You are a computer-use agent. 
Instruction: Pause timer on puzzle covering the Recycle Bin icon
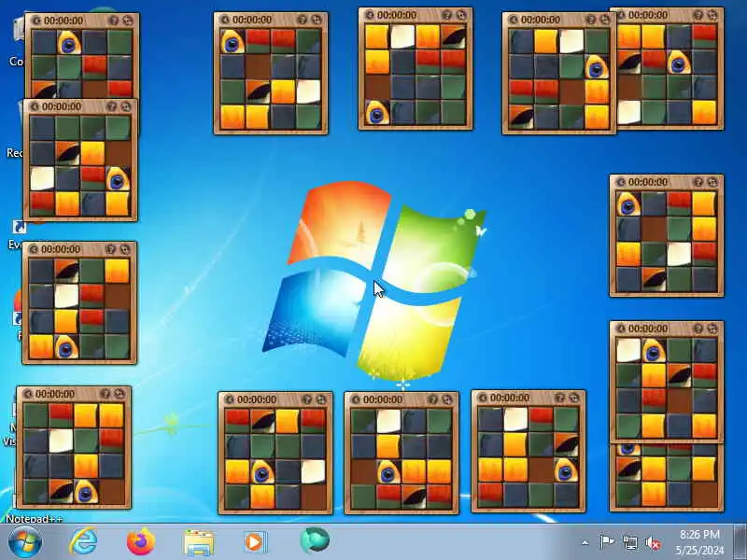35,106
